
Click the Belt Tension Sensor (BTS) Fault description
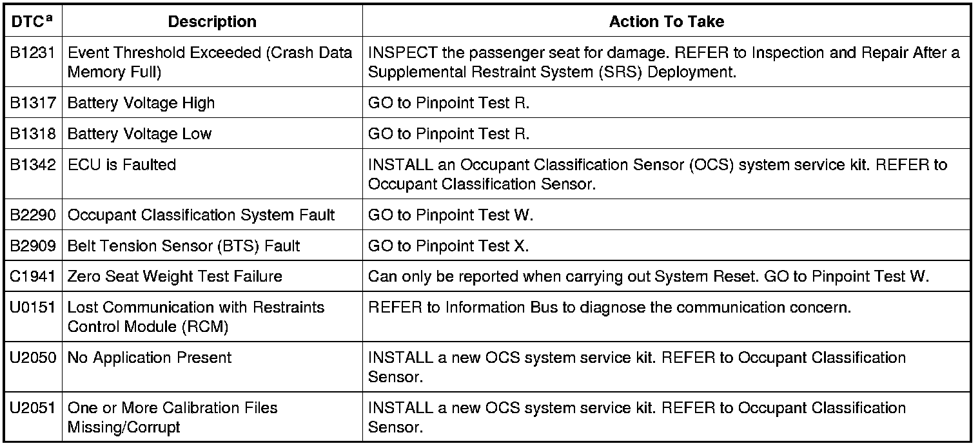(x=184, y=246)
